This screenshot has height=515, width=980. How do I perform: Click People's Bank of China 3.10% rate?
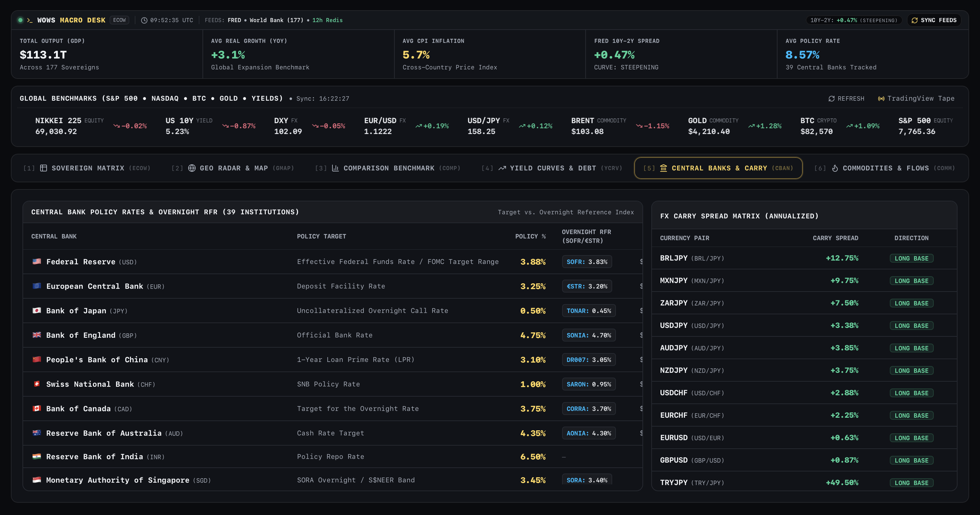(533, 360)
